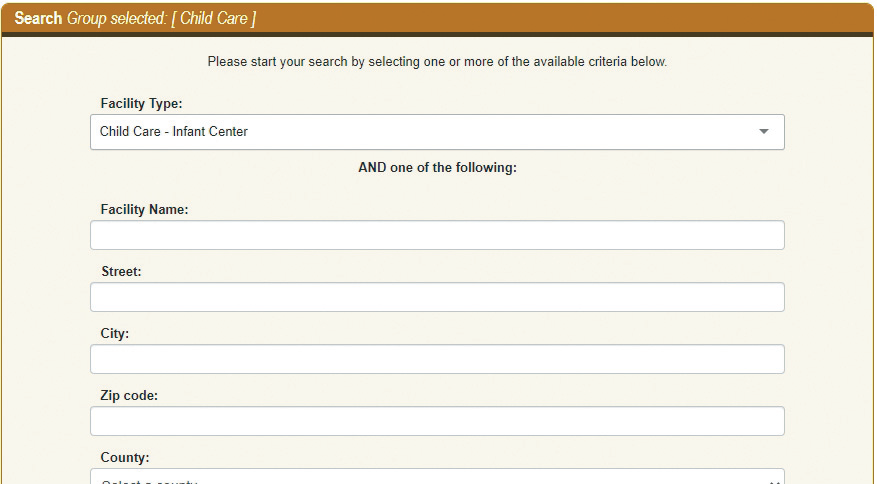Focus the Facility Name text field
This screenshot has width=877, height=484.
pos(437,235)
